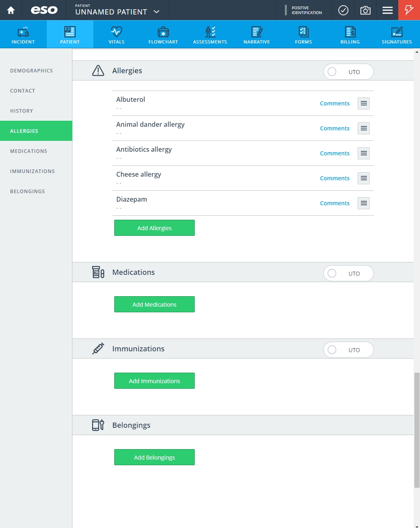Open the Billing invoice section
Viewport: 420px width, 528px height.
[350, 35]
